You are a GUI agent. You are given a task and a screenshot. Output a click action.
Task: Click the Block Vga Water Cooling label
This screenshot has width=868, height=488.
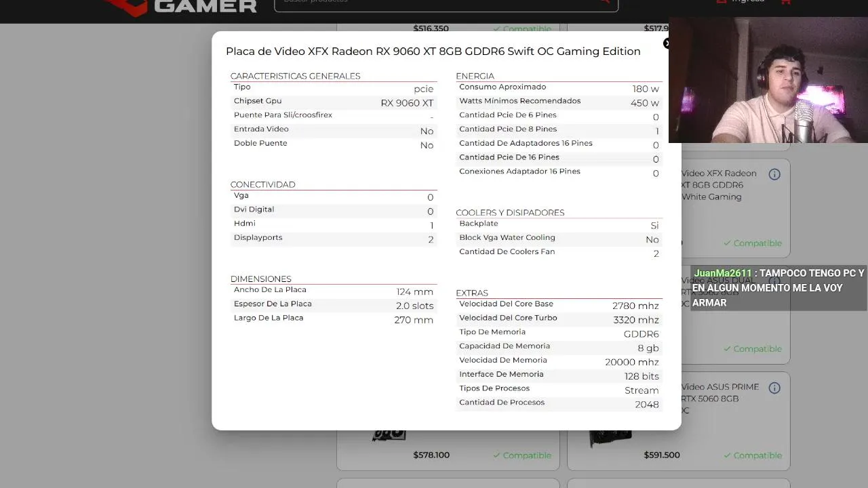tap(507, 238)
